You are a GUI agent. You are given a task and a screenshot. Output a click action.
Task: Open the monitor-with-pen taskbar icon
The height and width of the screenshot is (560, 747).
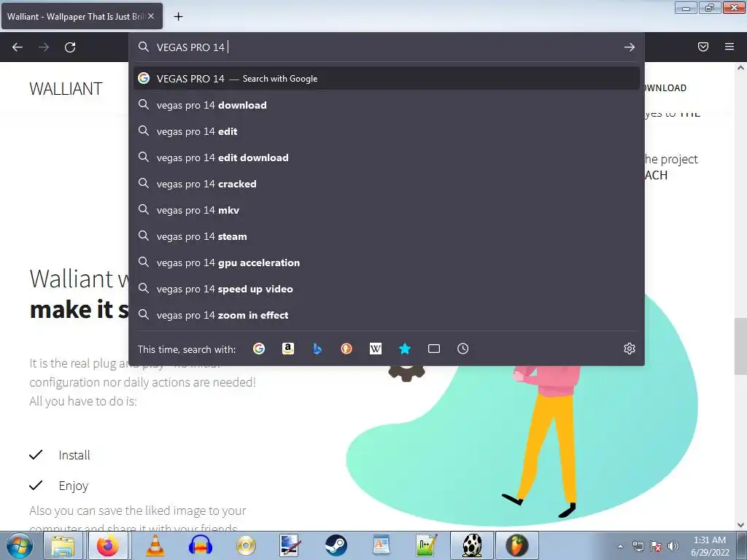[x=290, y=545]
